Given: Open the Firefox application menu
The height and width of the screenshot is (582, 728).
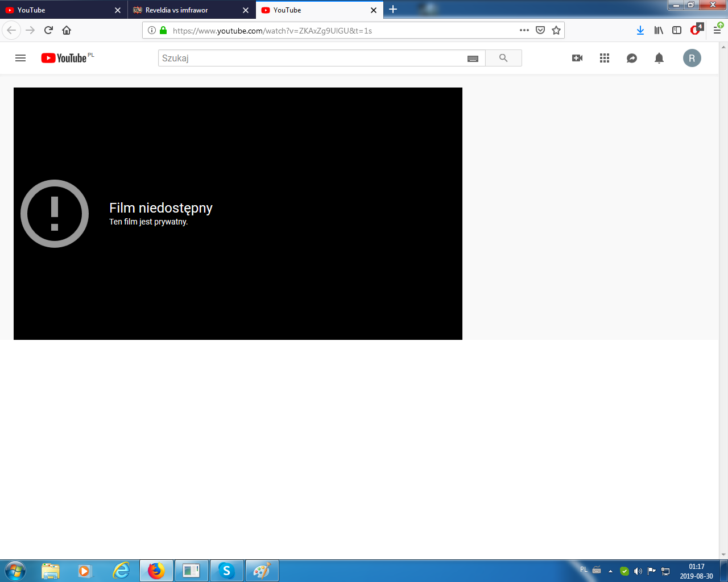Looking at the screenshot, I should [x=717, y=30].
